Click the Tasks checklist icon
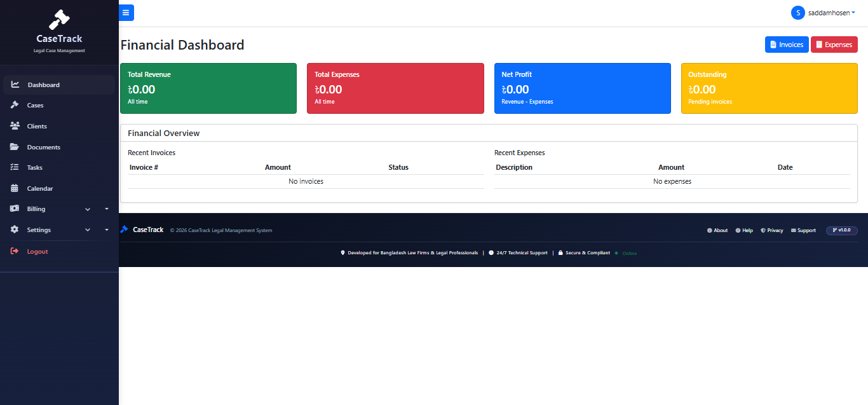This screenshot has width=868, height=405. (15, 167)
